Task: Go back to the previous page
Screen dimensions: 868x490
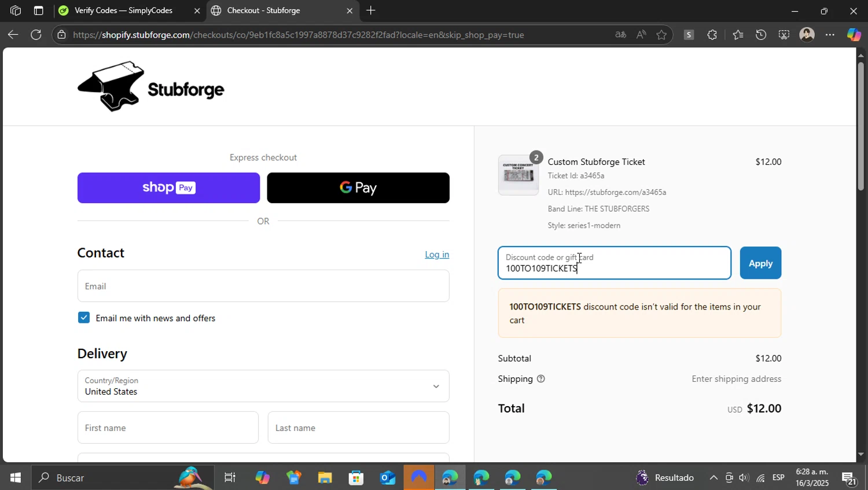Action: tap(13, 35)
